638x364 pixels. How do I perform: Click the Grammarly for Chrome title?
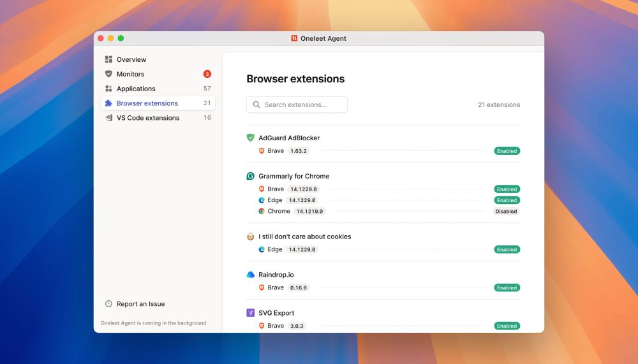click(x=294, y=176)
